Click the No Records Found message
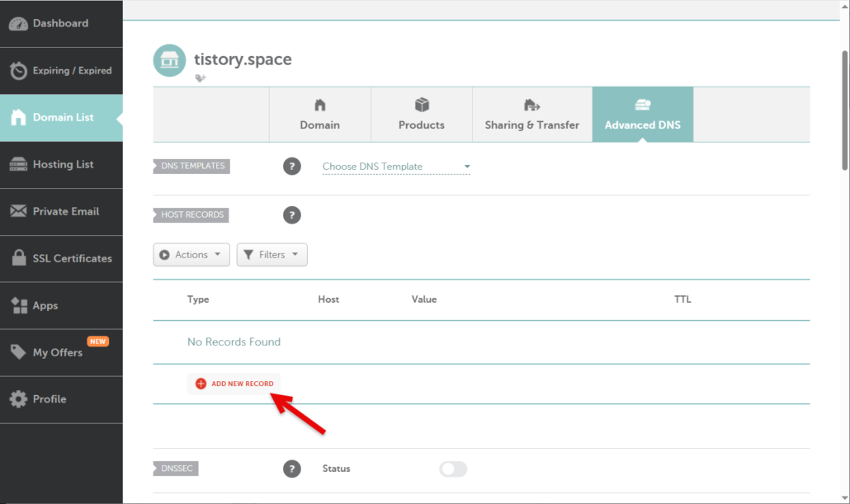 pyautogui.click(x=234, y=342)
